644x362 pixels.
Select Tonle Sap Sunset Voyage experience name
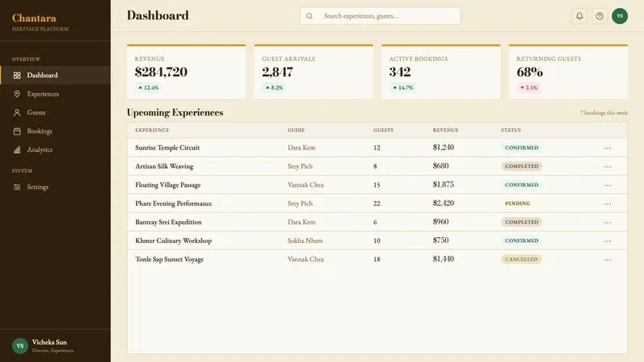[170, 259]
